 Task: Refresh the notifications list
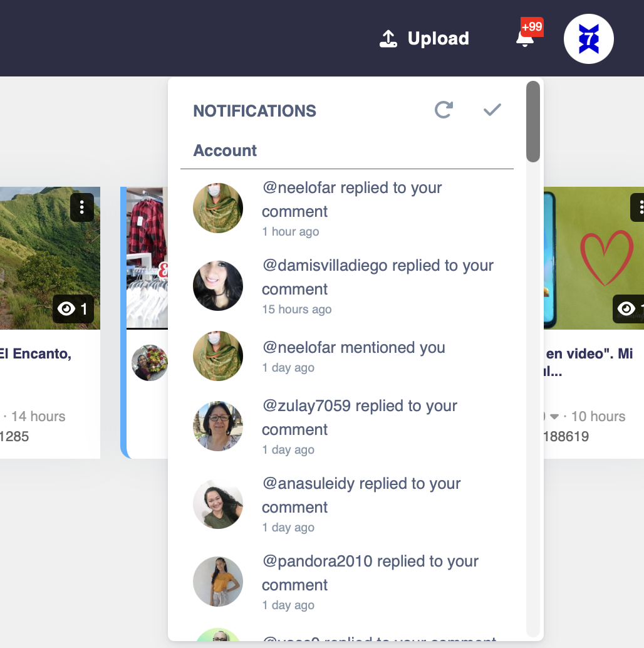[444, 110]
